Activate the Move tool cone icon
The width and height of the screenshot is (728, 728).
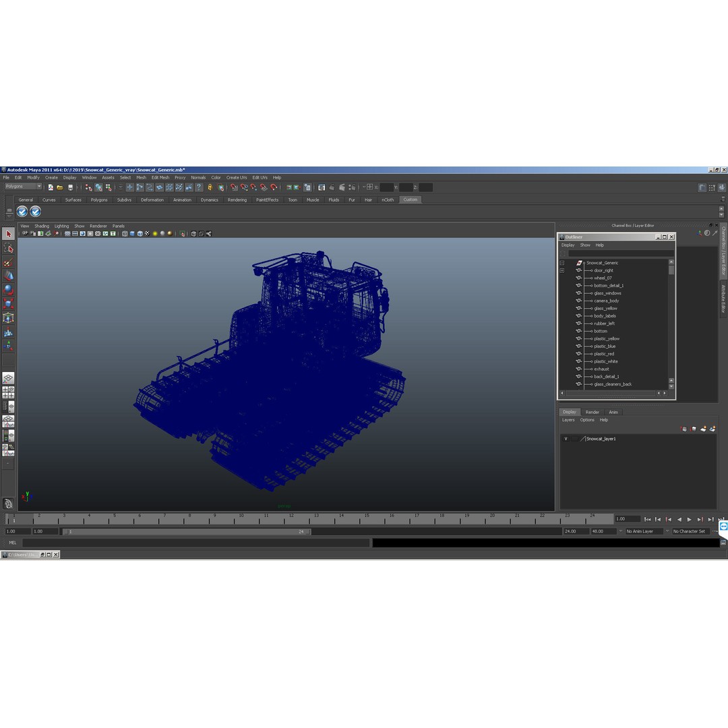click(8, 276)
